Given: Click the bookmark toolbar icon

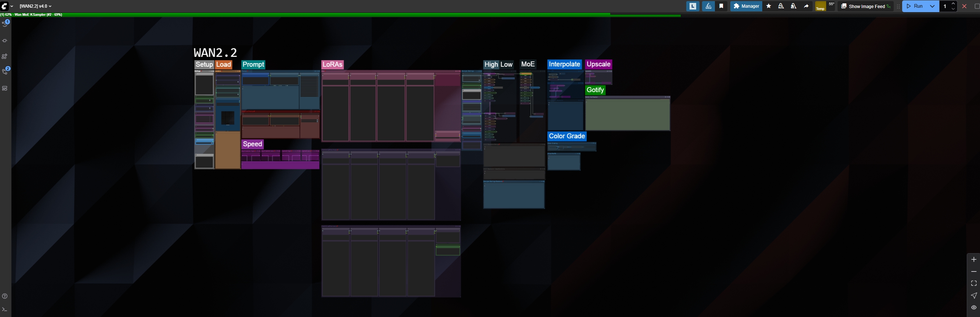Looking at the screenshot, I should tap(721, 6).
